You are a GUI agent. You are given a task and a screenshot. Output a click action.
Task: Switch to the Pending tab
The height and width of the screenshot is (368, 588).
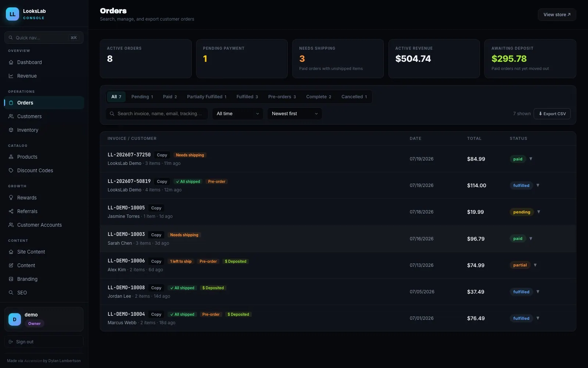(142, 97)
